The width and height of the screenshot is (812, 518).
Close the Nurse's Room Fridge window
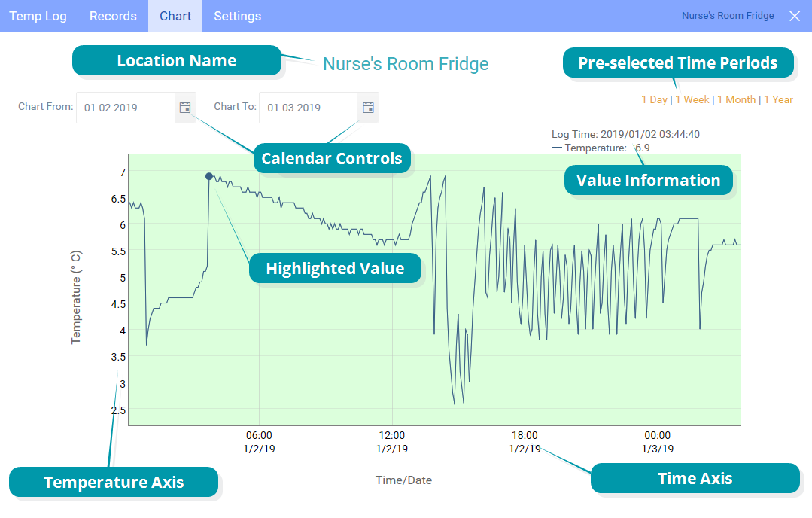pos(795,16)
